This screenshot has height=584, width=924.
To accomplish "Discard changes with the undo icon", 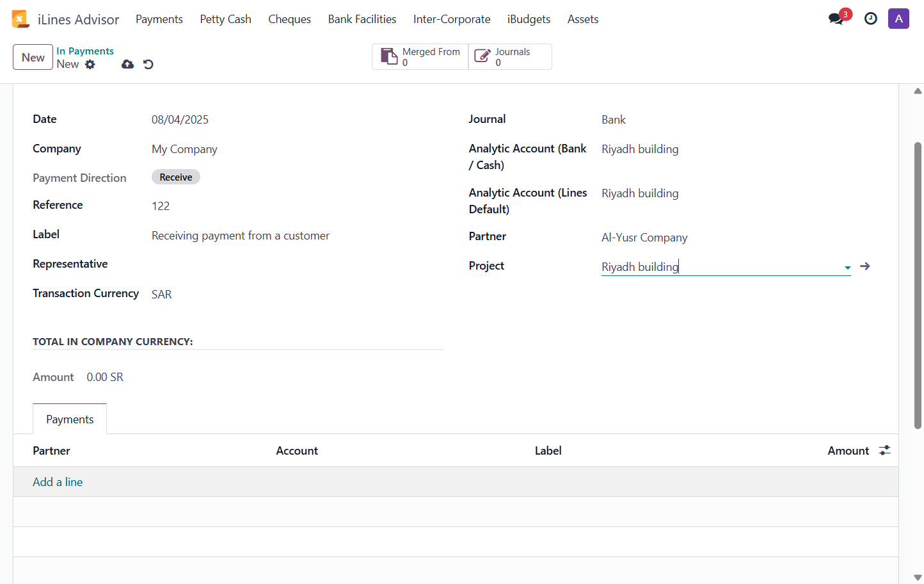I will (148, 64).
